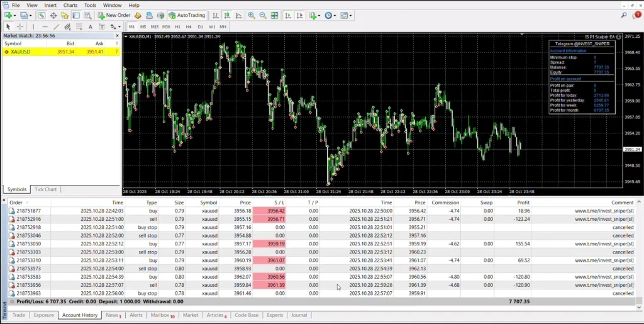Click the signals globe icon beside AutoTrading

click(160, 15)
